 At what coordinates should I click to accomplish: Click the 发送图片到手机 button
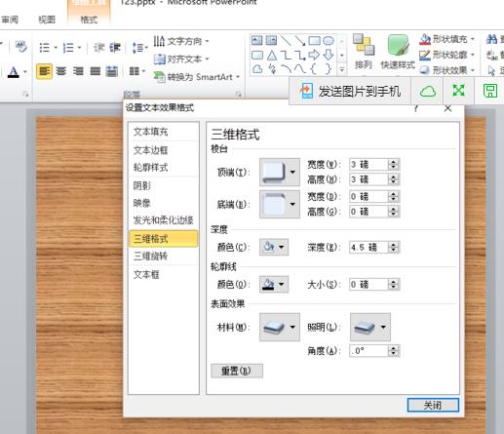coord(349,91)
